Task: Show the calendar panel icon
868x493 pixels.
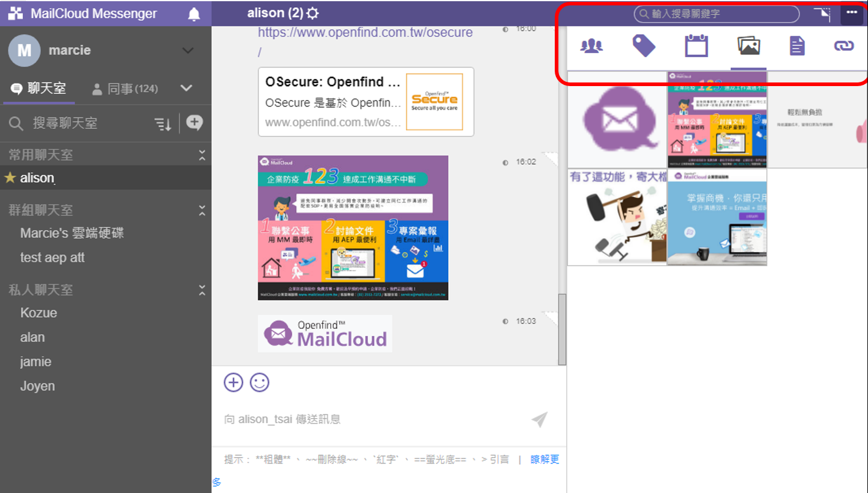Action: click(x=696, y=46)
